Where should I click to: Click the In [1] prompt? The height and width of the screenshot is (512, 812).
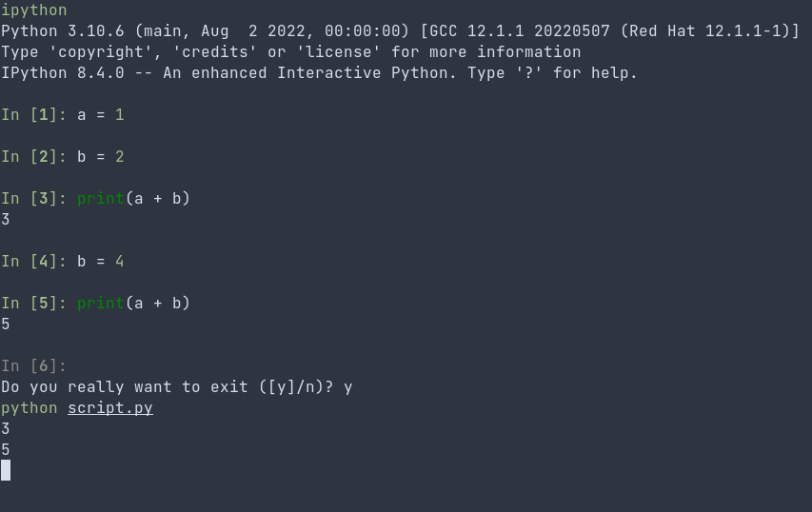[x=33, y=114]
